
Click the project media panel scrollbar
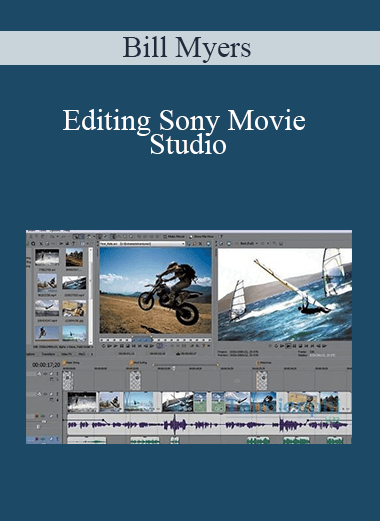pos(90,297)
